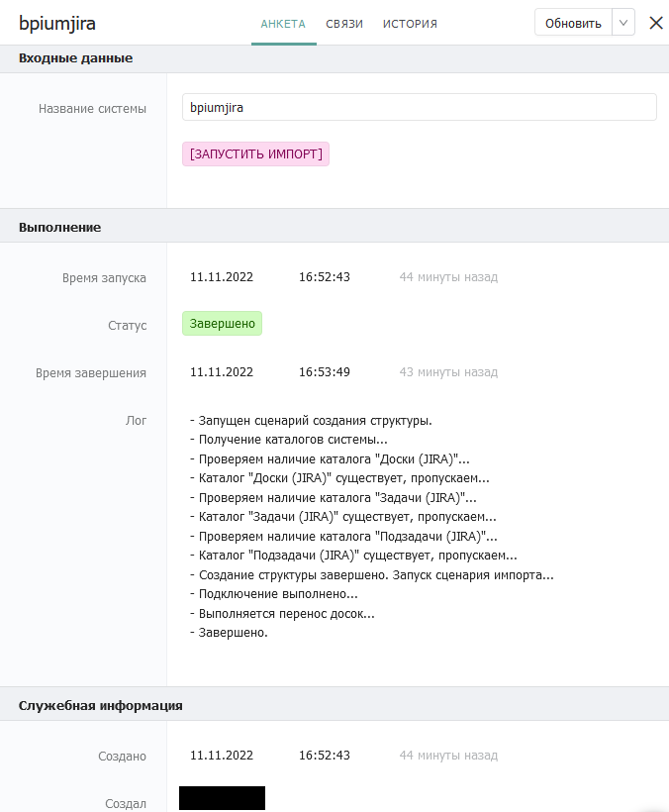Click the Обновить button
669x812 pixels.
click(573, 23)
